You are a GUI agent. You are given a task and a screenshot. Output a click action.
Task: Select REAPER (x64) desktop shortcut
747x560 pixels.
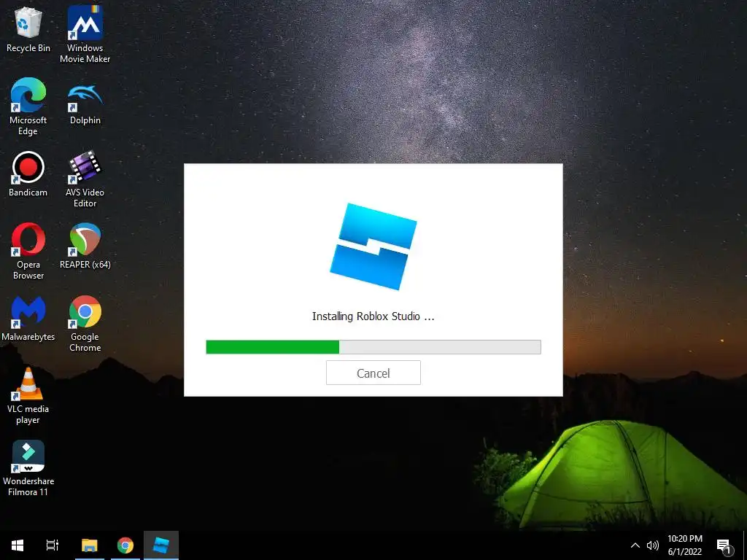pos(85,246)
